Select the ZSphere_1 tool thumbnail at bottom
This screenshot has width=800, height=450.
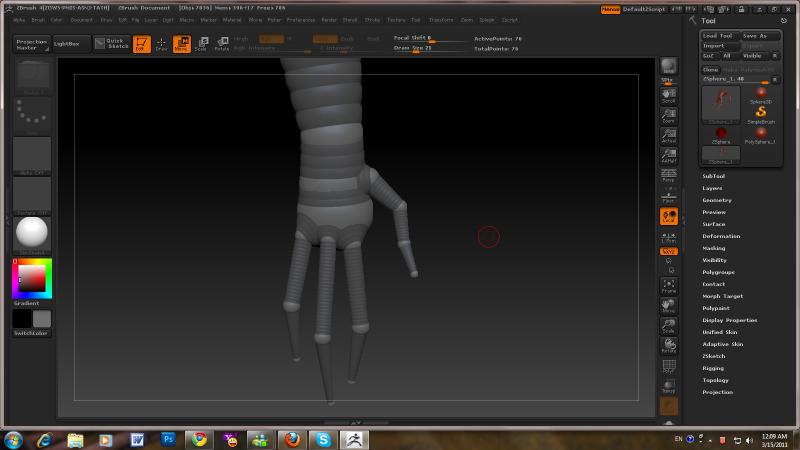pyautogui.click(x=721, y=155)
